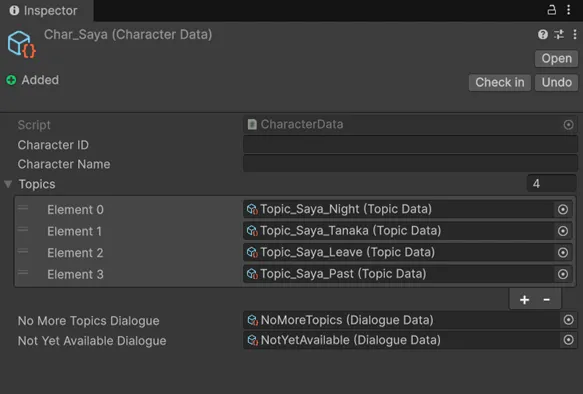Toggle the Inspector lock icon
This screenshot has width=583, height=394.
click(551, 10)
